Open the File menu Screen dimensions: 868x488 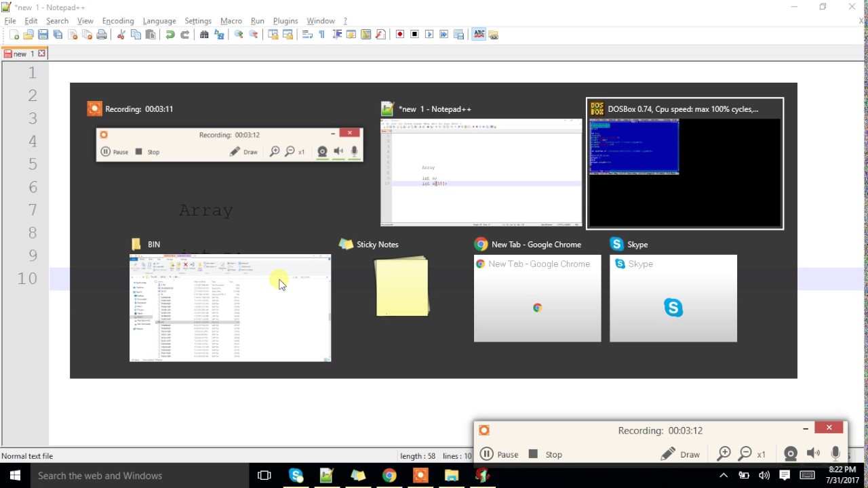[10, 21]
